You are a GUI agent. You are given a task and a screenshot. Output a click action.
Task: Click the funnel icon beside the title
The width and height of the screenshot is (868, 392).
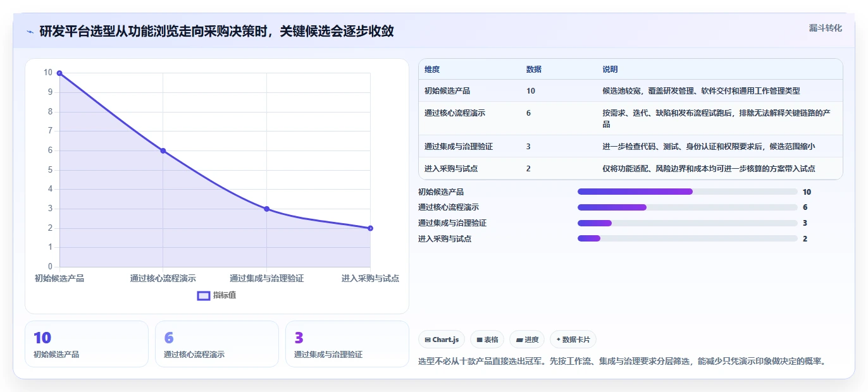click(30, 31)
